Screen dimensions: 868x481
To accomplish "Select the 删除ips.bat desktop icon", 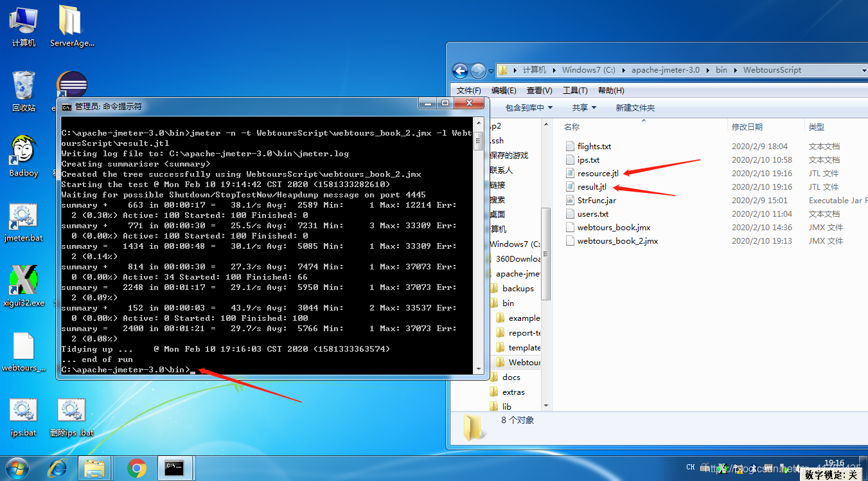I will (x=72, y=418).
